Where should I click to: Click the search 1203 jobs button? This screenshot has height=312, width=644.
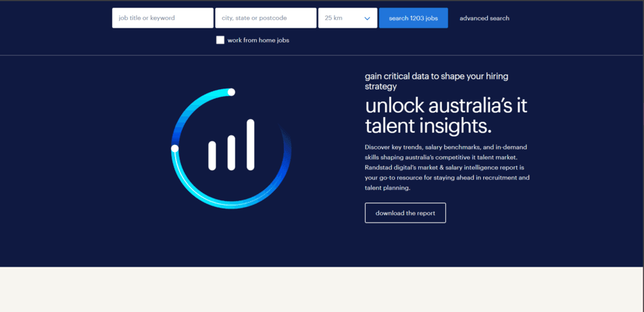413,18
